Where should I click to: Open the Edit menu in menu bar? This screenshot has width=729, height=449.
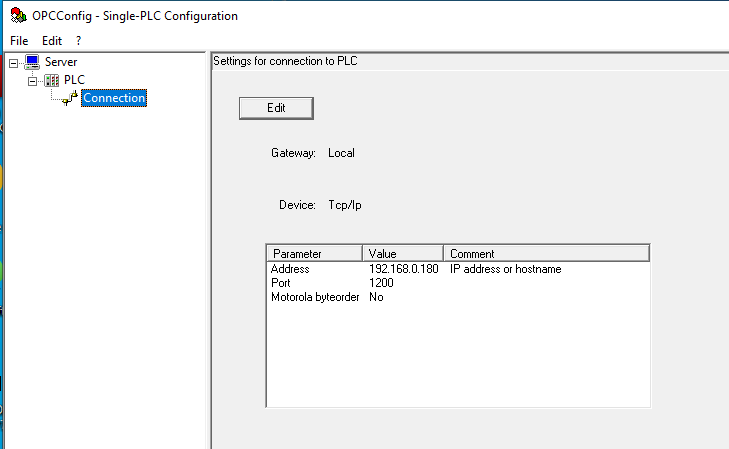pos(52,41)
